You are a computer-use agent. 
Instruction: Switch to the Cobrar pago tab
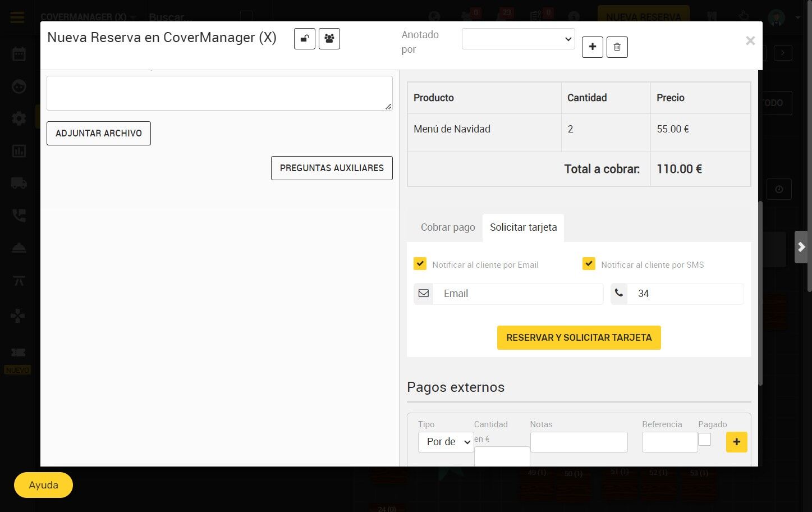[x=448, y=227]
